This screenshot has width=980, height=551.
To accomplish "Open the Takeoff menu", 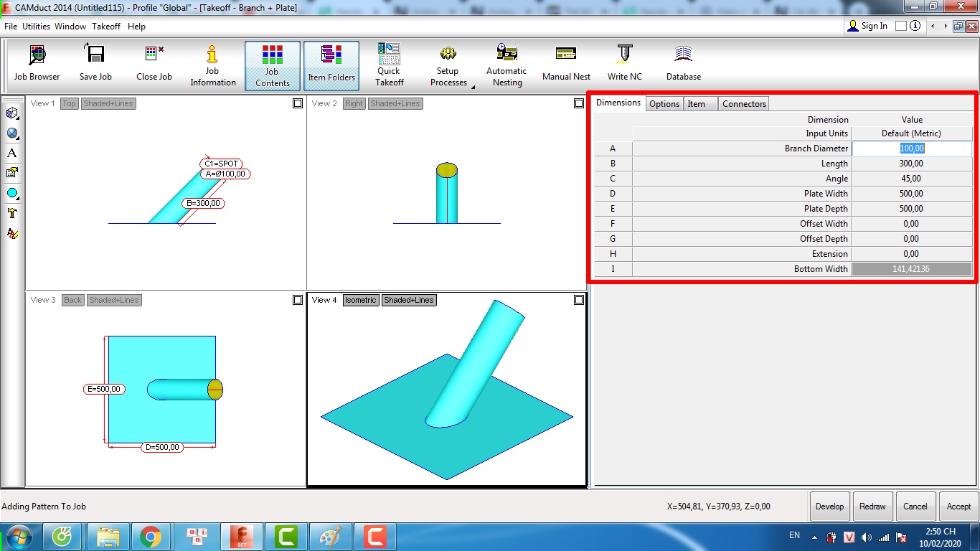I will coord(106,27).
